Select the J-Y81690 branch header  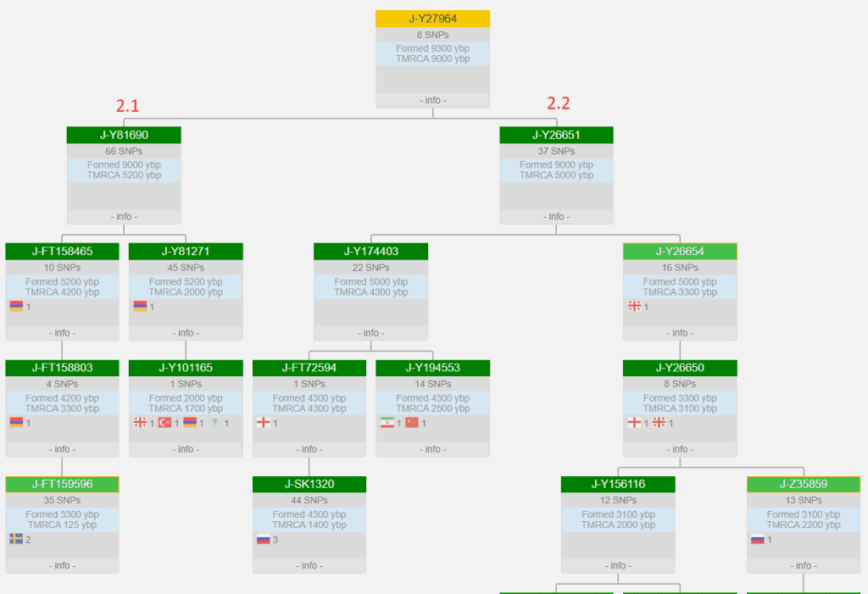point(124,135)
